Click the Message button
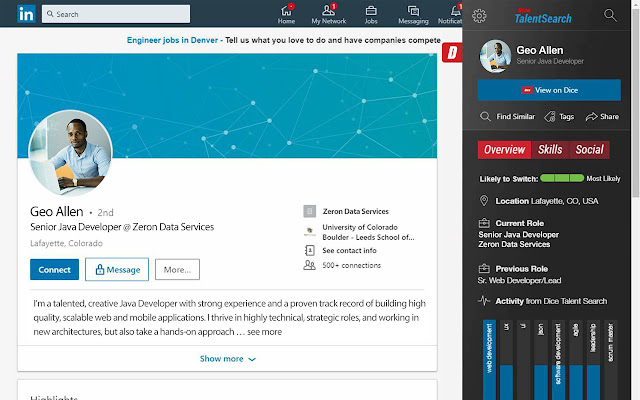Image resolution: width=640 pixels, height=400 pixels. point(117,269)
